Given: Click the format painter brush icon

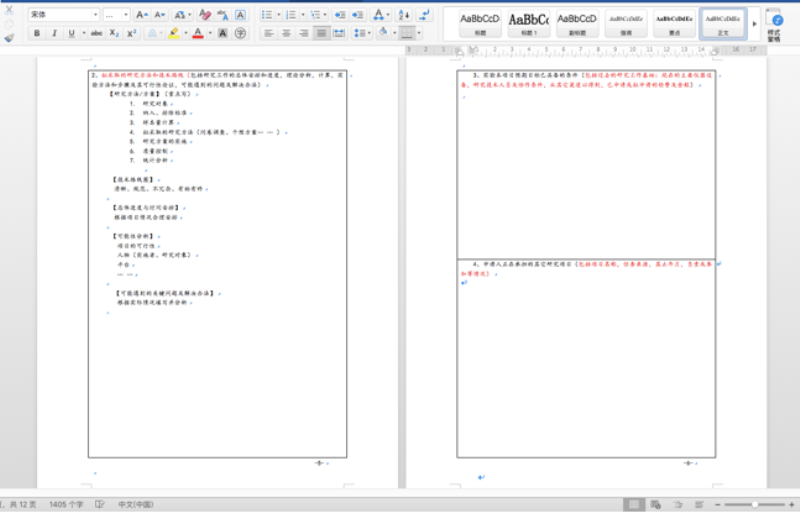Looking at the screenshot, I should pos(9,36).
